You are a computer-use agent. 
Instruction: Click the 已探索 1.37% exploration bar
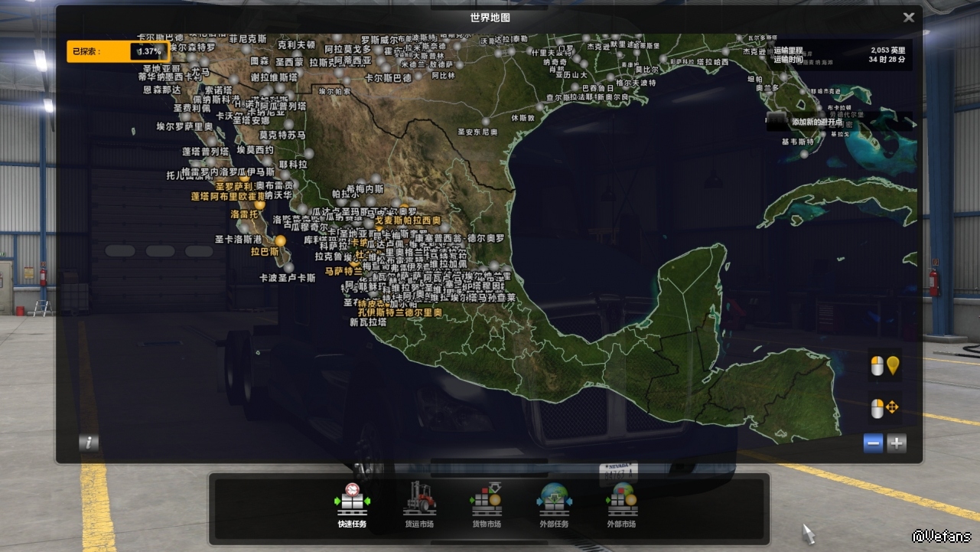coord(118,51)
